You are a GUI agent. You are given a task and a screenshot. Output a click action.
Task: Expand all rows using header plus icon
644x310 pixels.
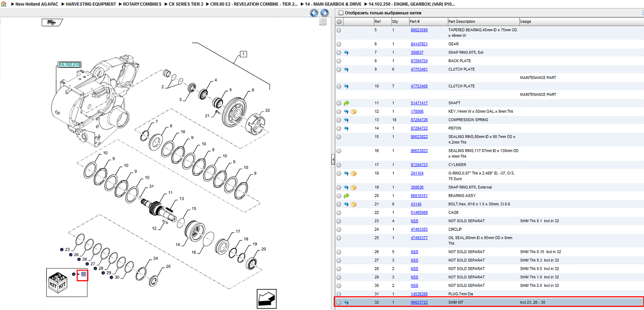click(339, 21)
